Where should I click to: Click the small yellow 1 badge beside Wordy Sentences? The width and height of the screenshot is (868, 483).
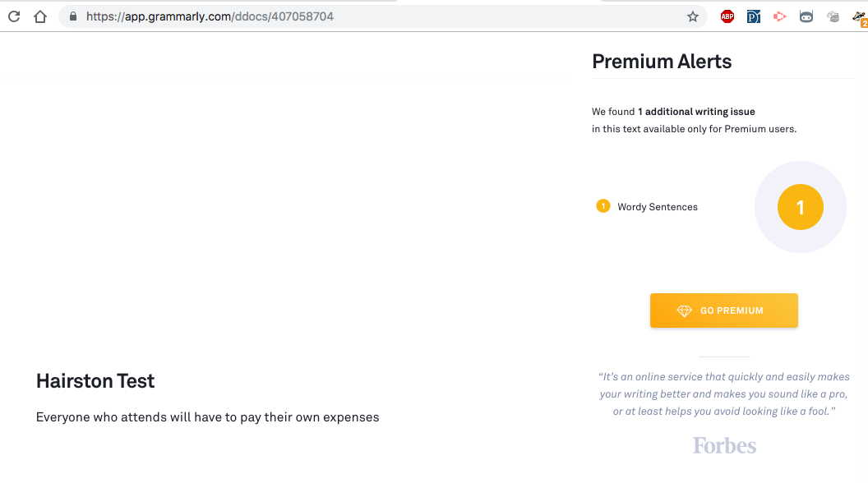603,206
